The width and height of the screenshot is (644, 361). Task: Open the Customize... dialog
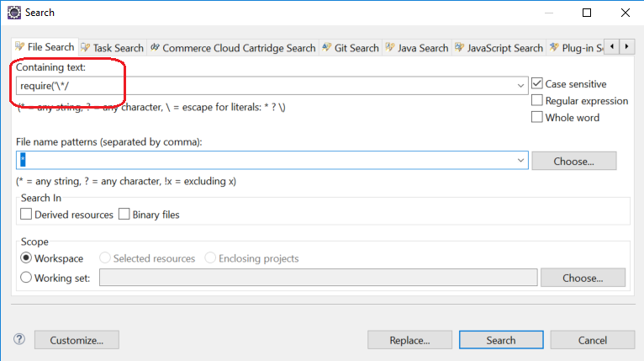(x=76, y=340)
